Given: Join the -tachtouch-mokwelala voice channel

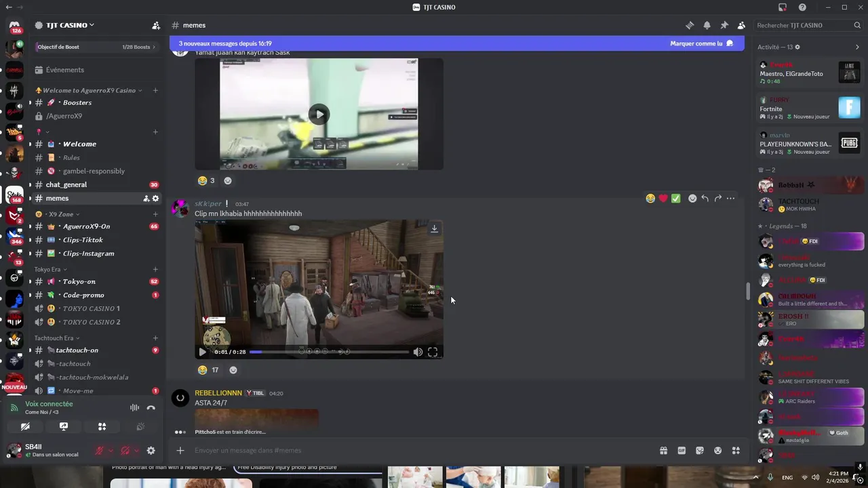Looking at the screenshot, I should pyautogui.click(x=98, y=377).
